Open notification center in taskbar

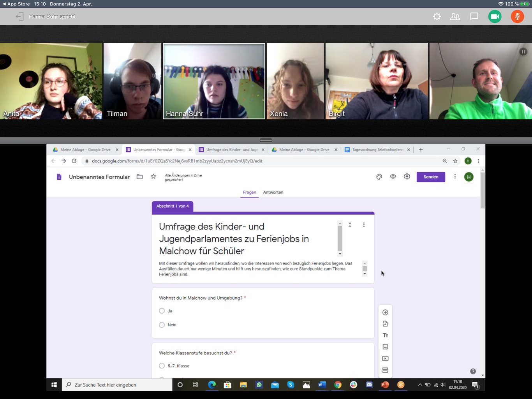(x=476, y=385)
